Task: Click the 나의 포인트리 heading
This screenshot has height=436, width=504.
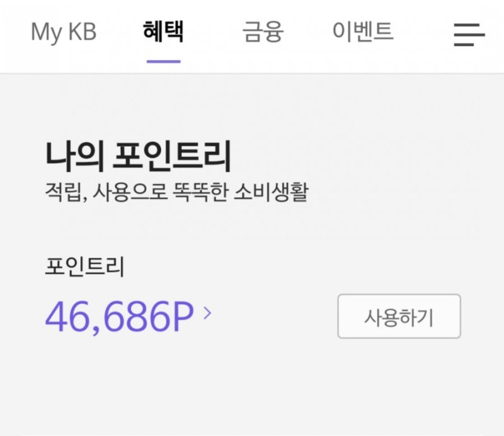Action: pos(138,157)
